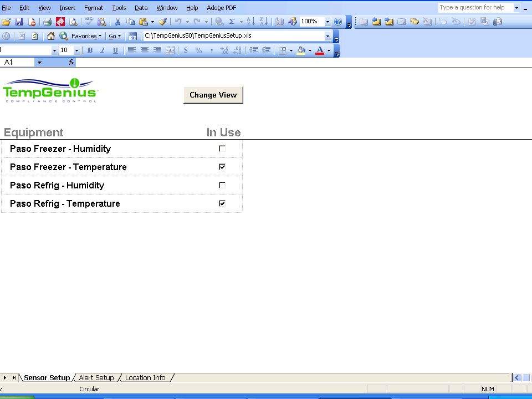
Task: Open the zoom 100% dropdown
Action: [x=328, y=22]
